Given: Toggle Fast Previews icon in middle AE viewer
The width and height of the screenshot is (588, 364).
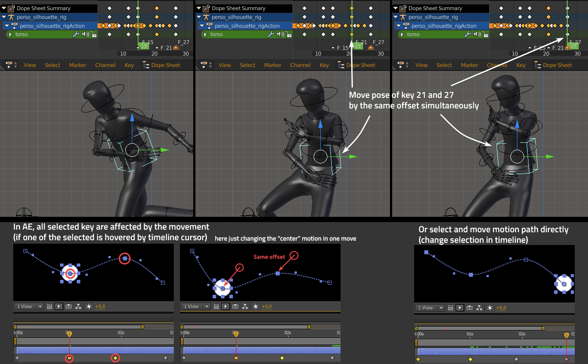Looking at the screenshot, I should (226, 307).
